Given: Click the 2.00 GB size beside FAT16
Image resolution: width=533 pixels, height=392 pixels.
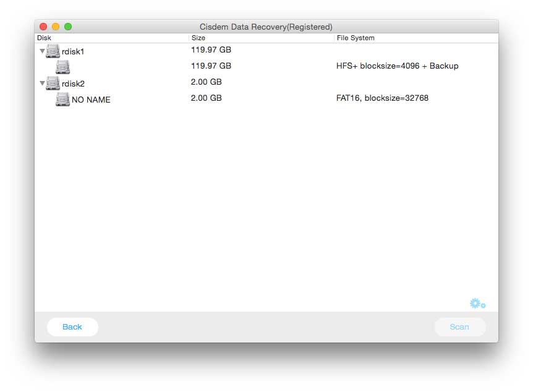Looking at the screenshot, I should [207, 98].
